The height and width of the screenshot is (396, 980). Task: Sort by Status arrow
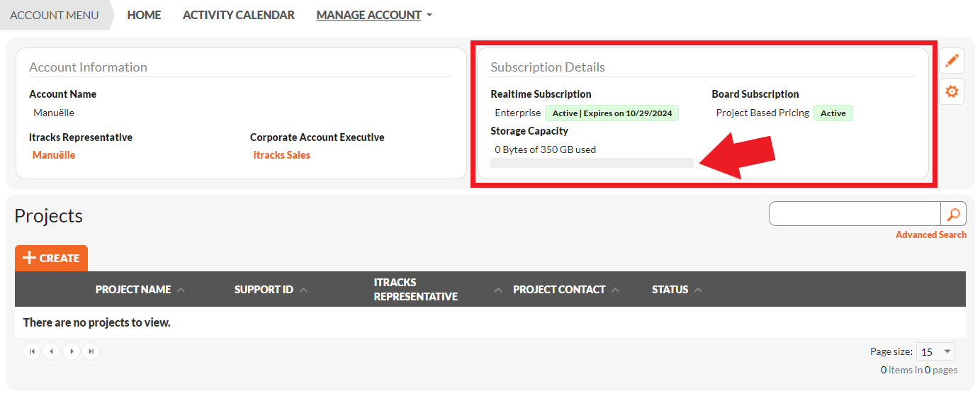pyautogui.click(x=698, y=290)
